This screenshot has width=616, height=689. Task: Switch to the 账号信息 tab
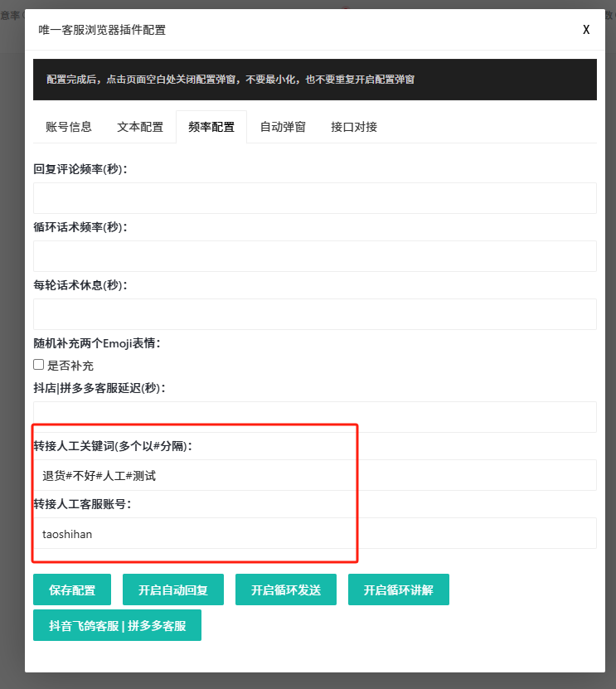tap(69, 127)
